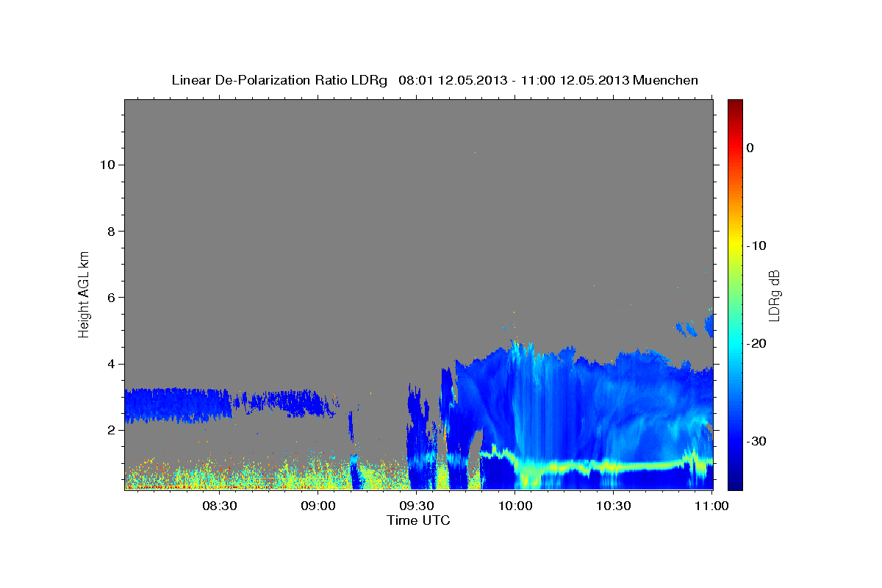Click the 10:00 time tick label
This screenshot has height=588, width=882.
(x=515, y=506)
